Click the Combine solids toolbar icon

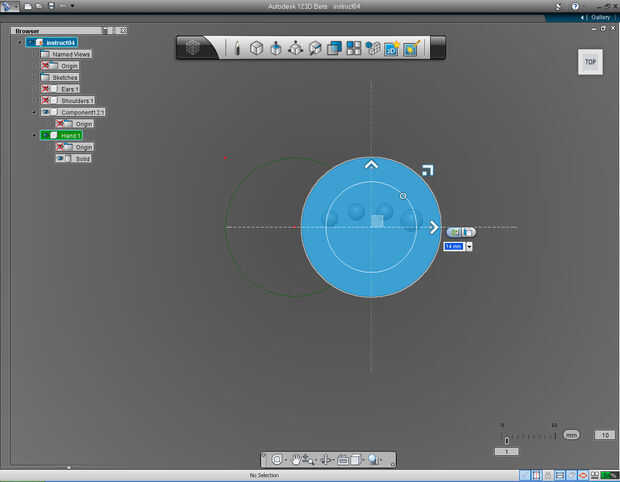[x=334, y=48]
